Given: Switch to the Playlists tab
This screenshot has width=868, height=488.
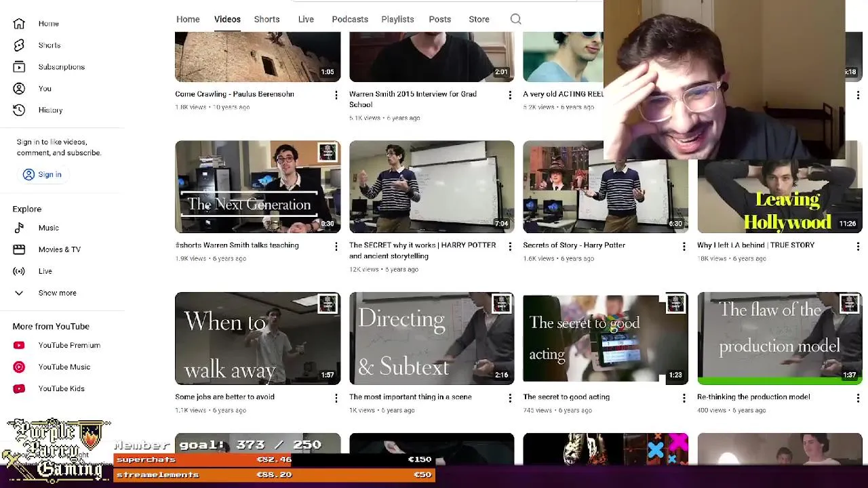Looking at the screenshot, I should (x=397, y=19).
